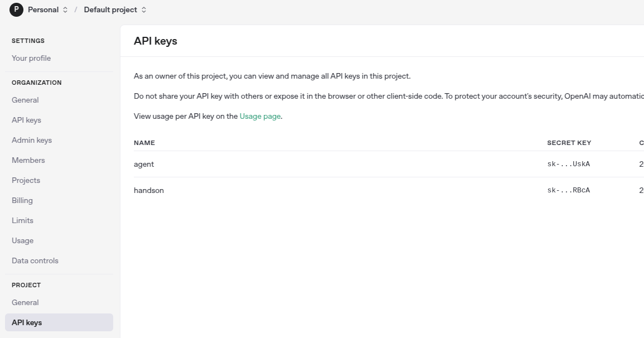Open the Members page
Viewport: 644px width, 338px height.
pyautogui.click(x=28, y=160)
